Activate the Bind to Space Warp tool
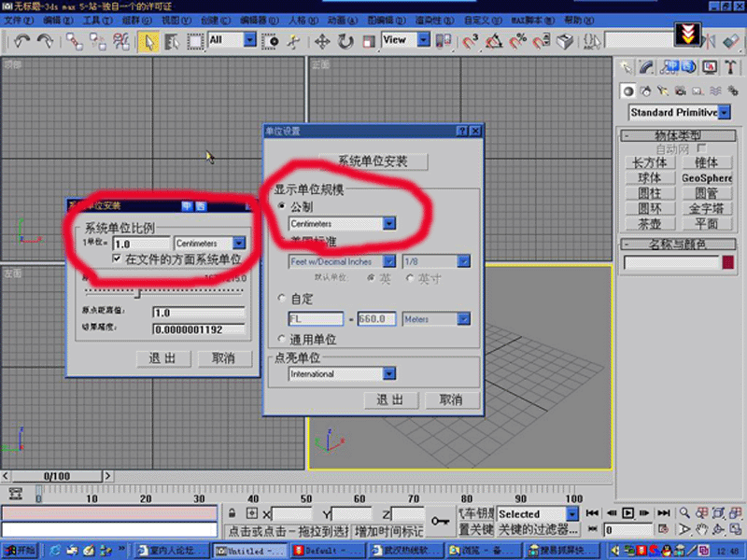 (x=121, y=41)
